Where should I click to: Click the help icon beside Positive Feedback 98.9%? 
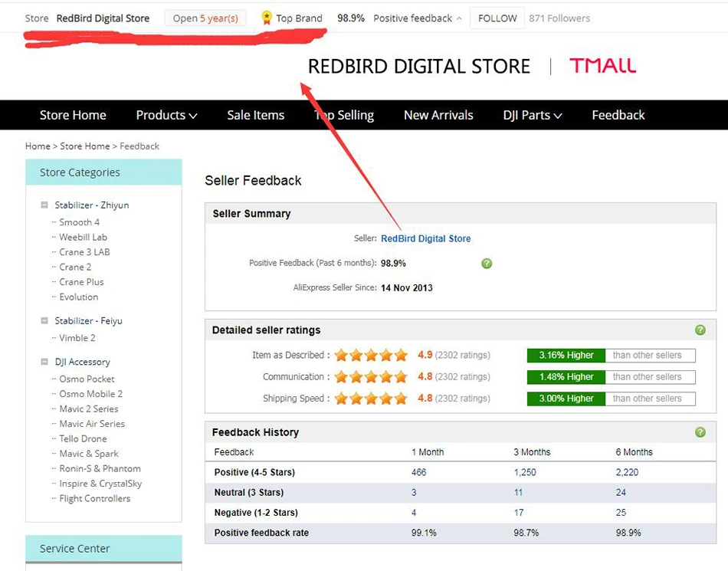(487, 264)
